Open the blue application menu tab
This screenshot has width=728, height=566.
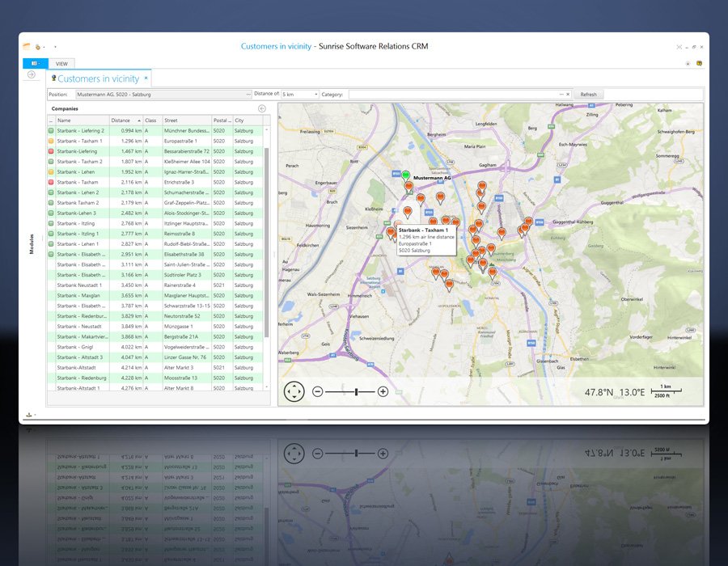(36, 63)
